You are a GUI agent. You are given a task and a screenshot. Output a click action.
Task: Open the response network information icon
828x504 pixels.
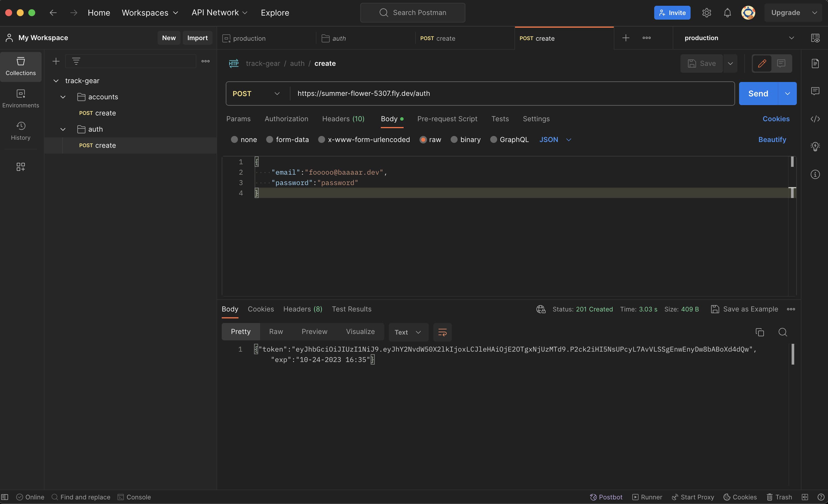pyautogui.click(x=541, y=309)
